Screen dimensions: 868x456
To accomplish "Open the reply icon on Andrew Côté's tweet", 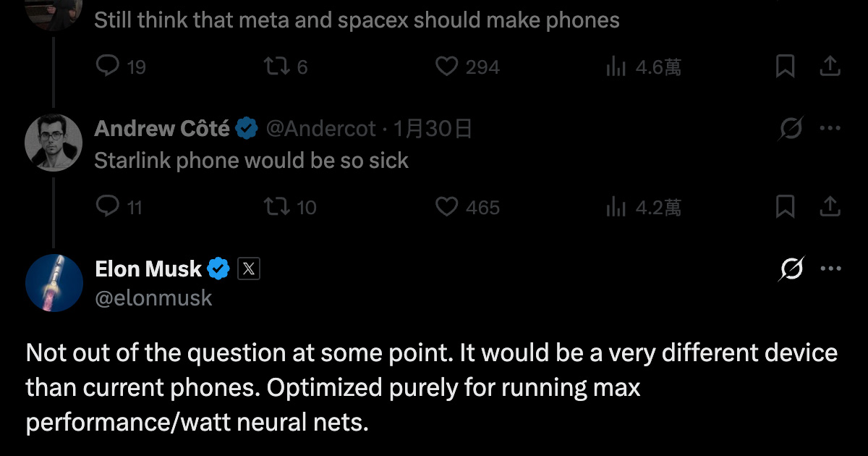I will click(107, 207).
